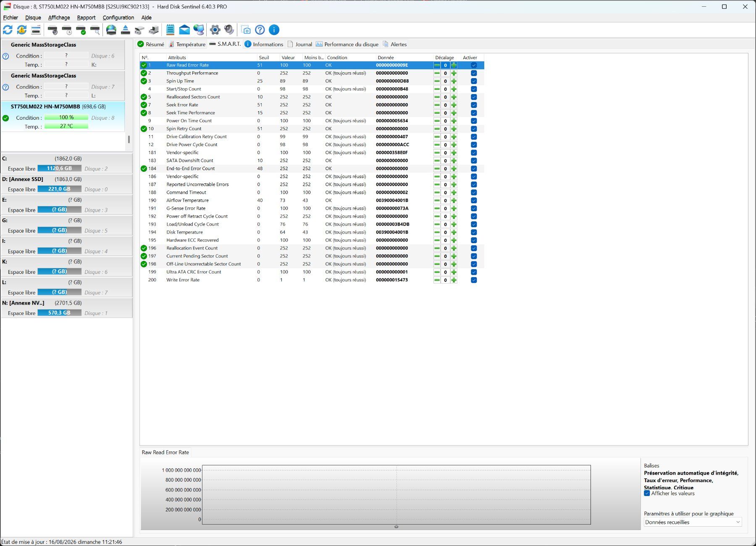Click the green minus on Spin Up Time row

click(x=437, y=81)
